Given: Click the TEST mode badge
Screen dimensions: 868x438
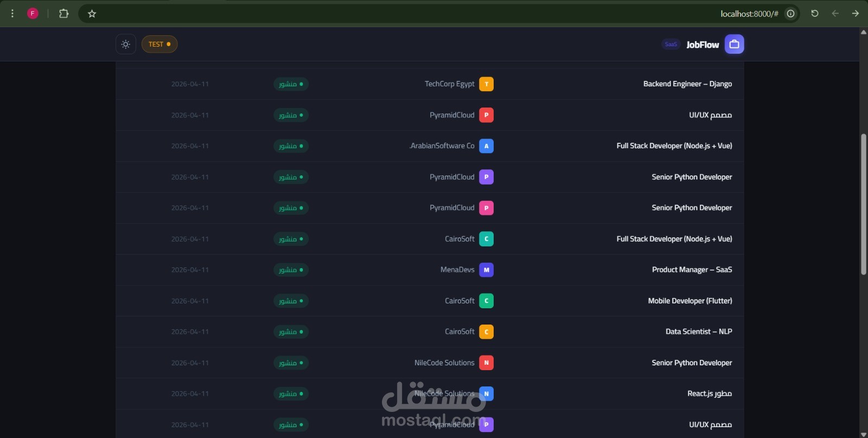Looking at the screenshot, I should click(x=159, y=45).
